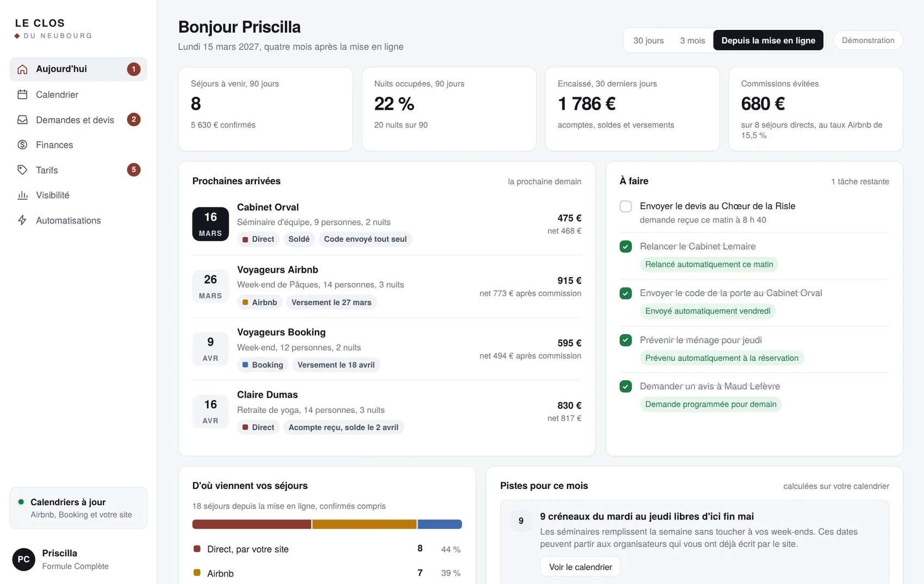Viewport: 924px width, 584px height.
Task: Click the orange Airbnb segment of the bar
Action: pyautogui.click(x=364, y=524)
